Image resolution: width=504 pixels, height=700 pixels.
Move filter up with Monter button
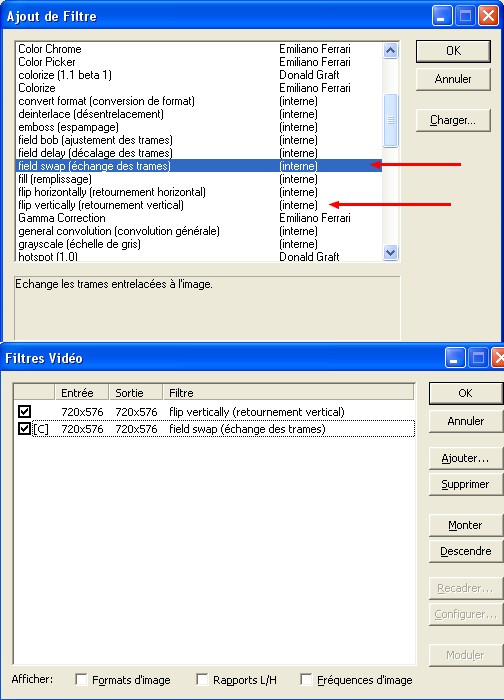point(466,525)
